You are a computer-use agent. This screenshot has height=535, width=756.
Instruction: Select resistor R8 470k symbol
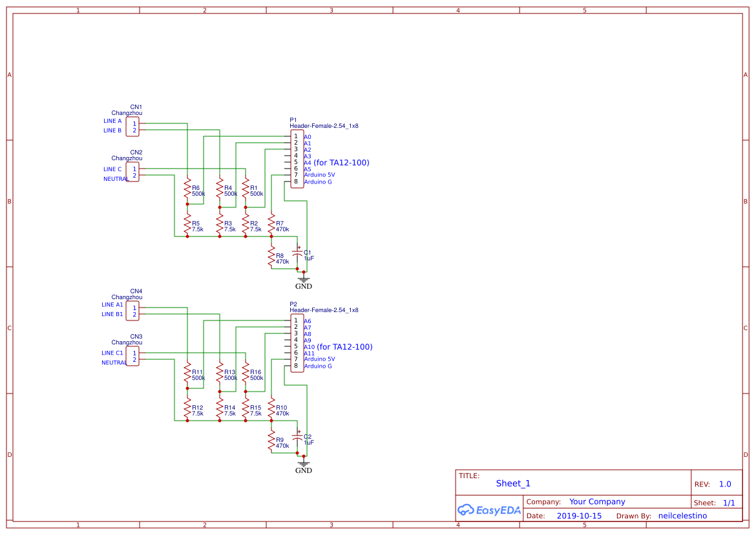coord(272,256)
